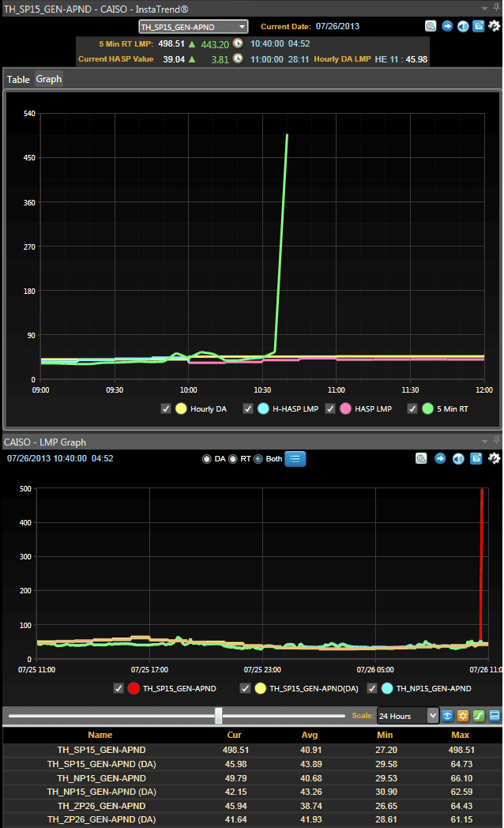Image resolution: width=504 pixels, height=828 pixels.
Task: Click the pink HASP LMP legend swatch
Action: pos(346,408)
